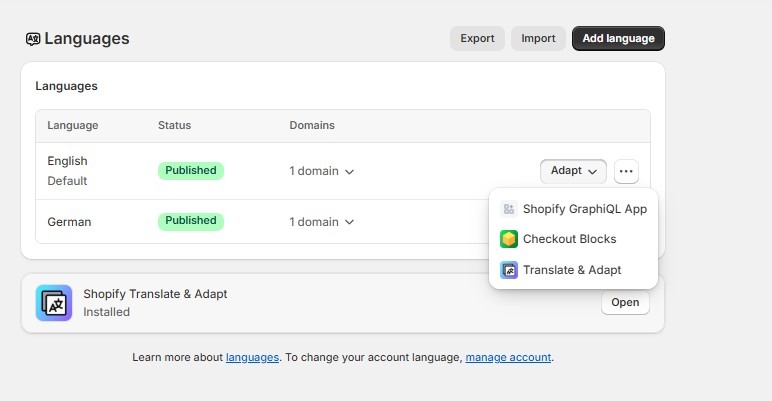This screenshot has width=772, height=401.
Task: Click the Published badge for German
Action: coord(191,221)
